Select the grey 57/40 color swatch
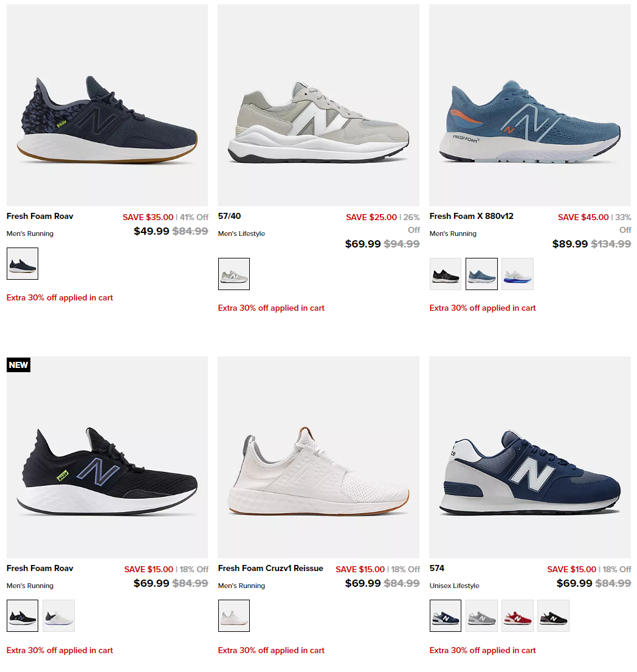637x672 pixels. (234, 274)
